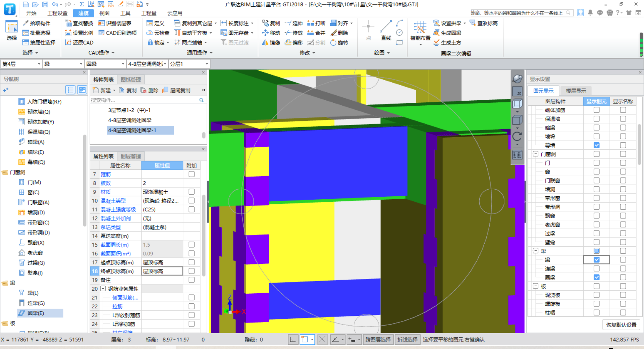Click 查找替换 find and replace
644x349 pixels.
pos(79,23)
